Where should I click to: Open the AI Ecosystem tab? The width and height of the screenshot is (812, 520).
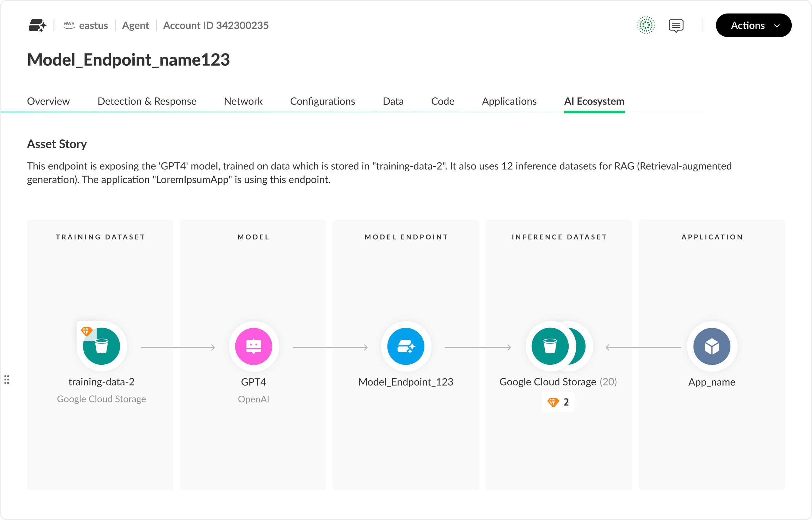(594, 101)
